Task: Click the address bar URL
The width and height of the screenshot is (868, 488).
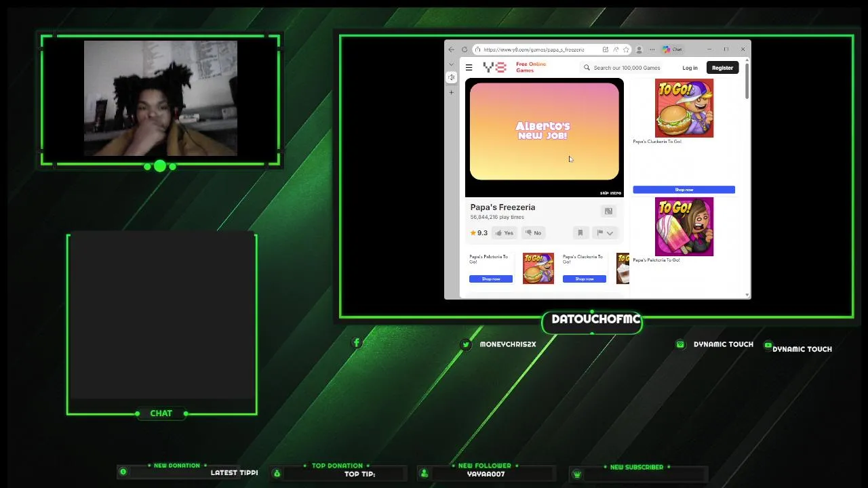Action: [534, 49]
